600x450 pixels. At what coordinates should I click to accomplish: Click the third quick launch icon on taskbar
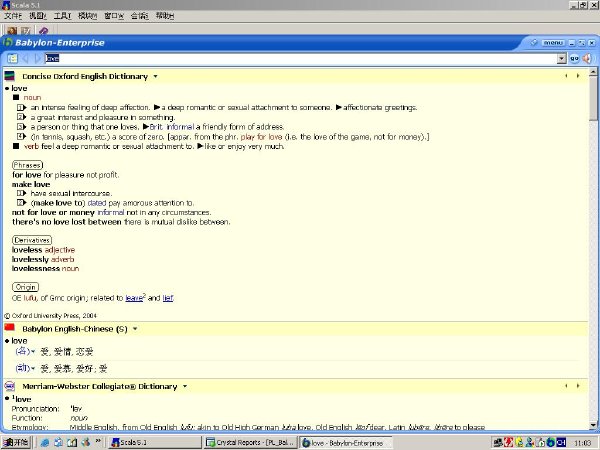[x=72, y=442]
